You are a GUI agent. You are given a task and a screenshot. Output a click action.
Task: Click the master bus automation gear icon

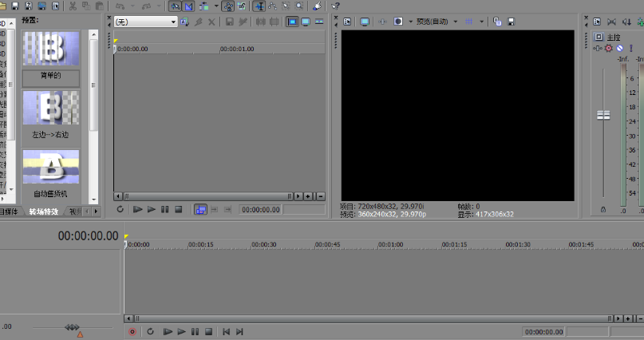point(609,48)
